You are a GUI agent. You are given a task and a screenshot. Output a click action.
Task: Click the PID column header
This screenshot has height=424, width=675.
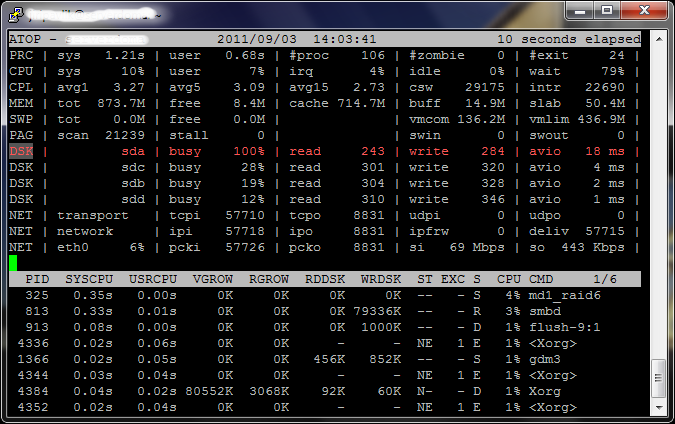click(x=37, y=279)
